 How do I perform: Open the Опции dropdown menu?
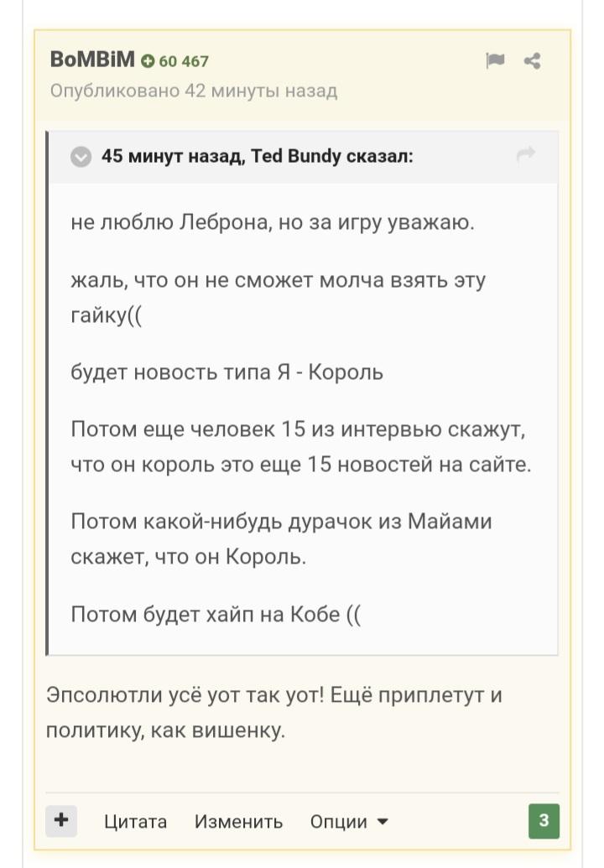pos(349,822)
